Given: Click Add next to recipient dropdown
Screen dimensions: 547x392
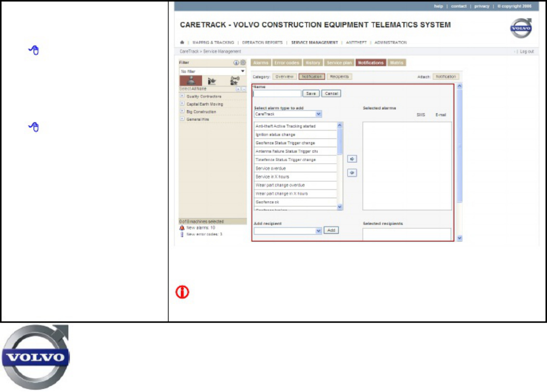Looking at the screenshot, I should tap(331, 230).
